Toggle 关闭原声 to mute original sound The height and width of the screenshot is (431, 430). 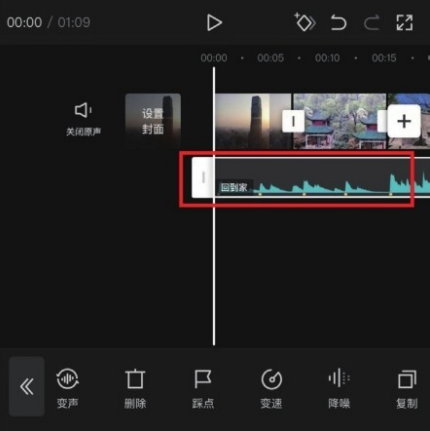[x=83, y=119]
